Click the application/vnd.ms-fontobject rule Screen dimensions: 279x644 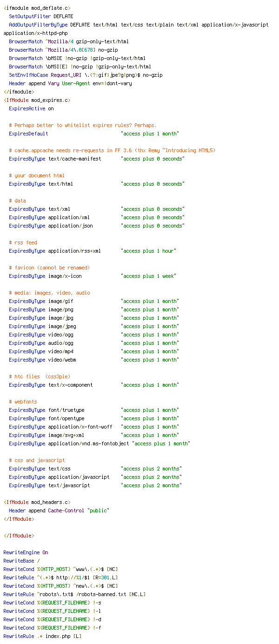point(100,443)
